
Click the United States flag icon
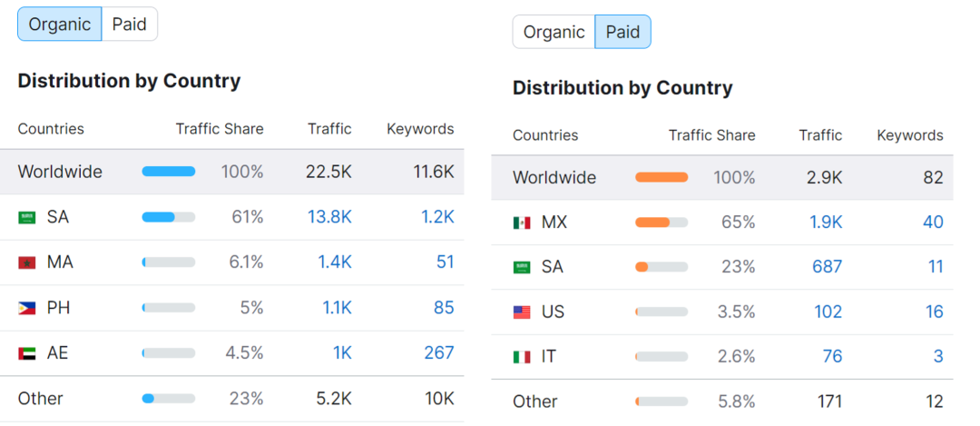(522, 312)
